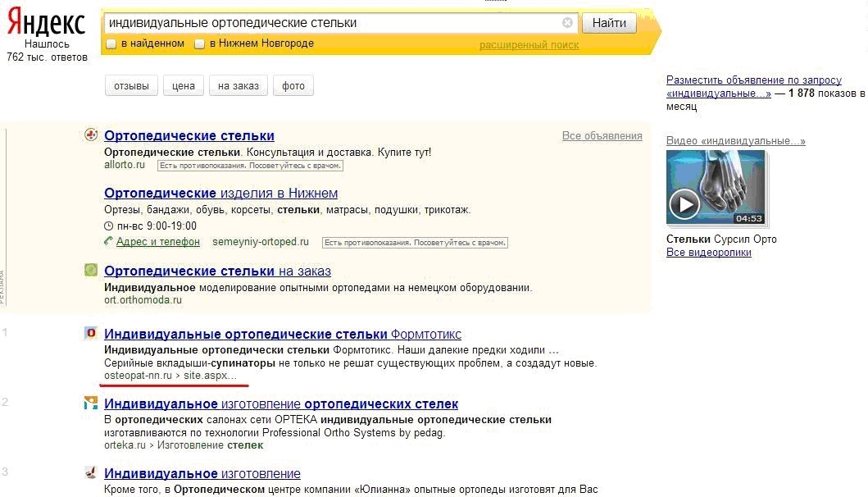Open 'Все объявления' link
Screen dimensions: 868x497
click(x=602, y=136)
